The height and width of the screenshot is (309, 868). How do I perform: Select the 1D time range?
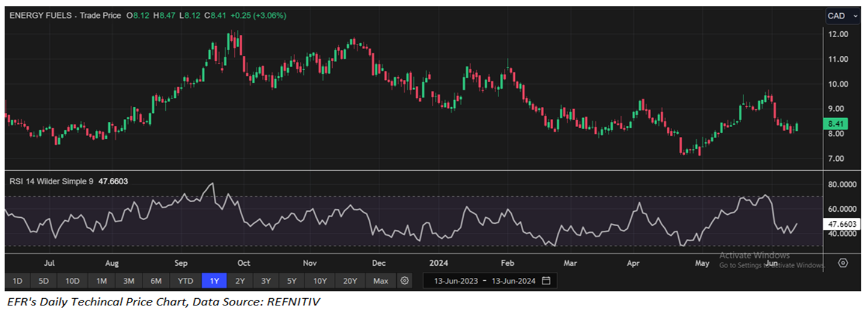pos(17,281)
